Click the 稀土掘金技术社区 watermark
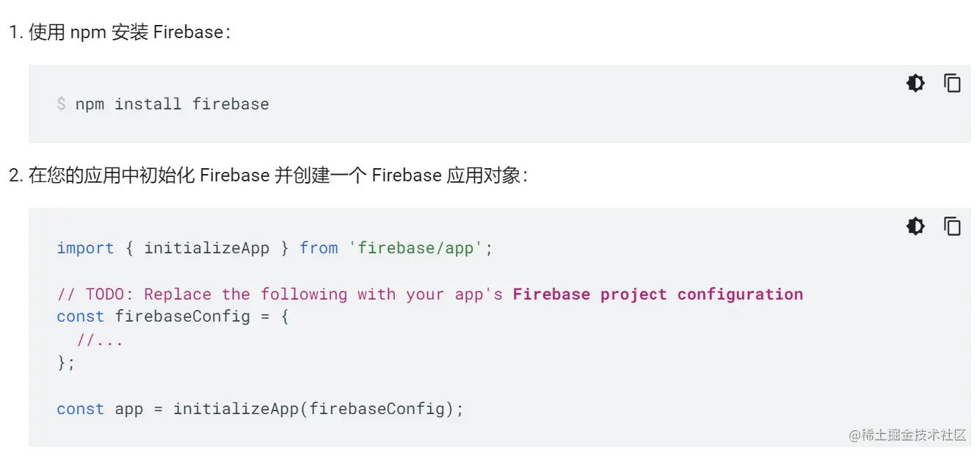Image resolution: width=980 pixels, height=456 pixels. point(907,435)
